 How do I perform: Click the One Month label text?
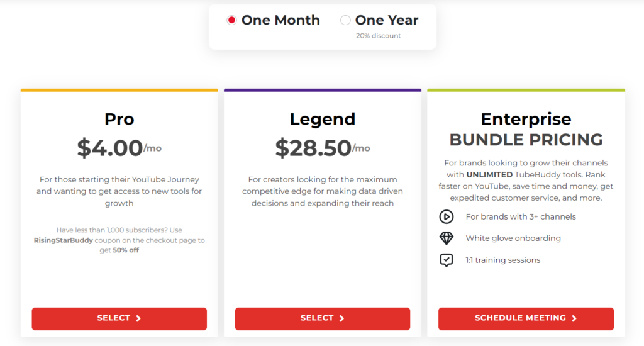click(x=280, y=20)
